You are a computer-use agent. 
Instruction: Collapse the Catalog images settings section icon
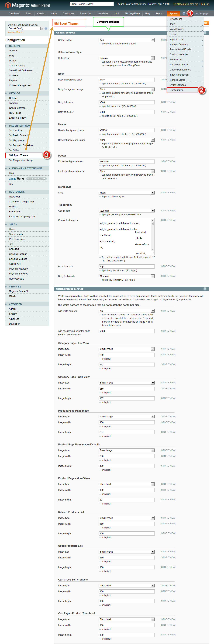[205, 289]
